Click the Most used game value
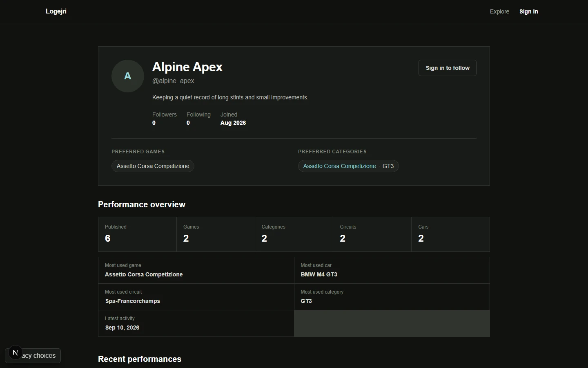This screenshot has width=588, height=368. point(144,274)
